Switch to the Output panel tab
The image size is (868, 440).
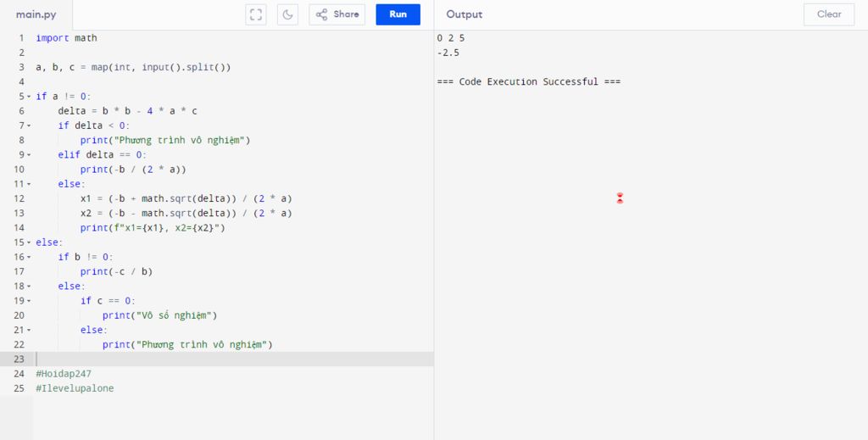click(464, 14)
